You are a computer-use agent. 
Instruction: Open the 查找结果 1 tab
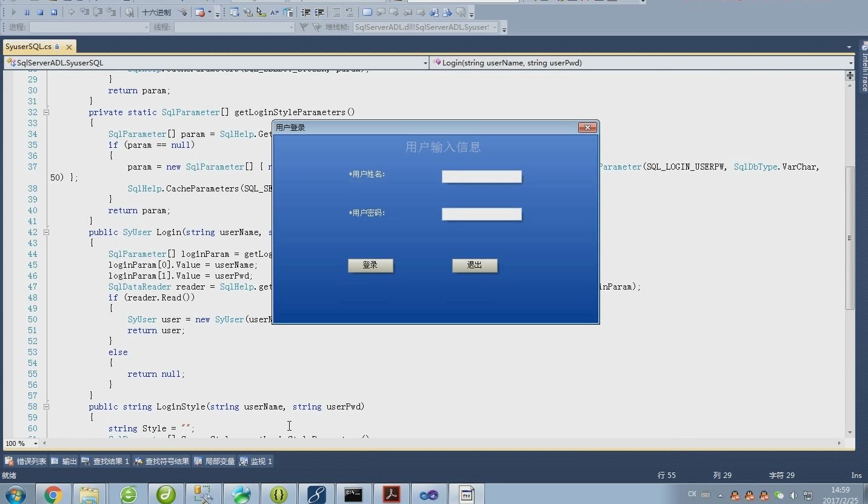[x=105, y=461]
